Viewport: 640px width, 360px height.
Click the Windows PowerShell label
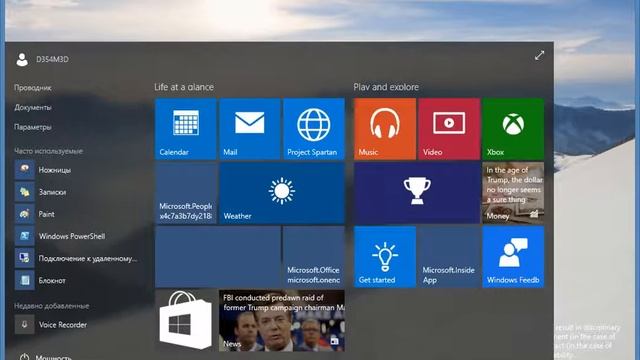tap(72, 236)
